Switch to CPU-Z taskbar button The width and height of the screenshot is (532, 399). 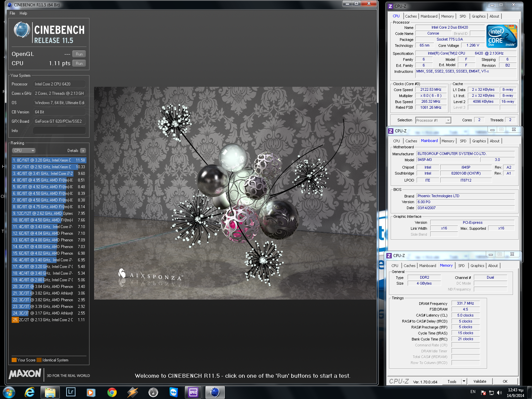(x=194, y=392)
